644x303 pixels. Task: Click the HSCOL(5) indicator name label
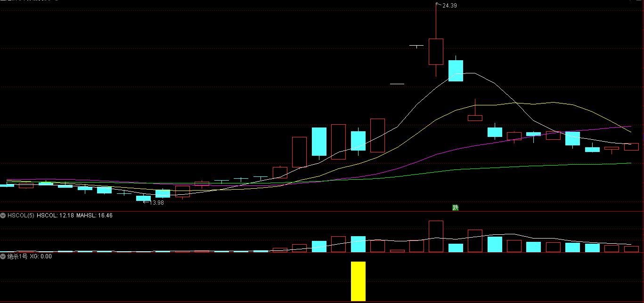click(x=21, y=215)
